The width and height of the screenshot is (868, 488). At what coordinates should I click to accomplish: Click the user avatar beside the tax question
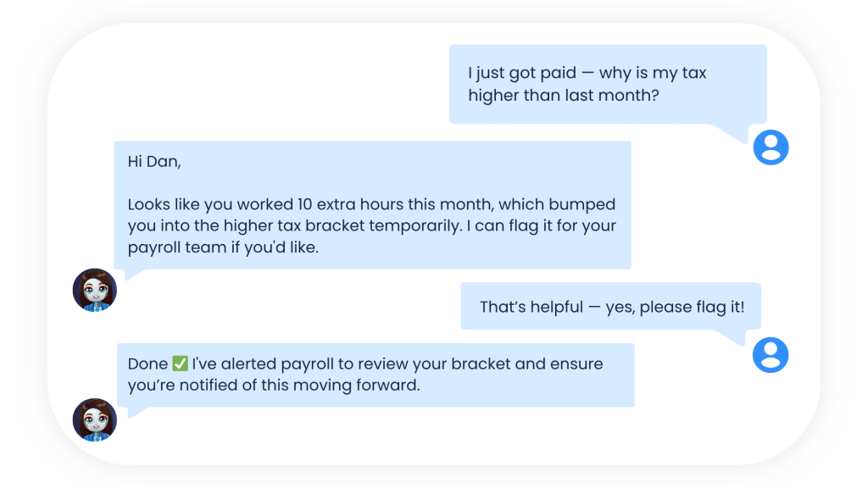click(x=771, y=147)
